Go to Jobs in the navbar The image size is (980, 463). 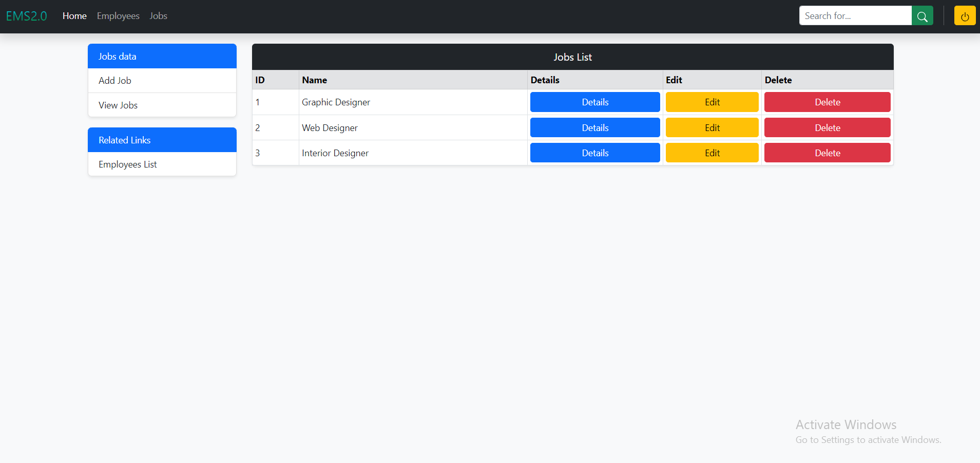click(158, 16)
